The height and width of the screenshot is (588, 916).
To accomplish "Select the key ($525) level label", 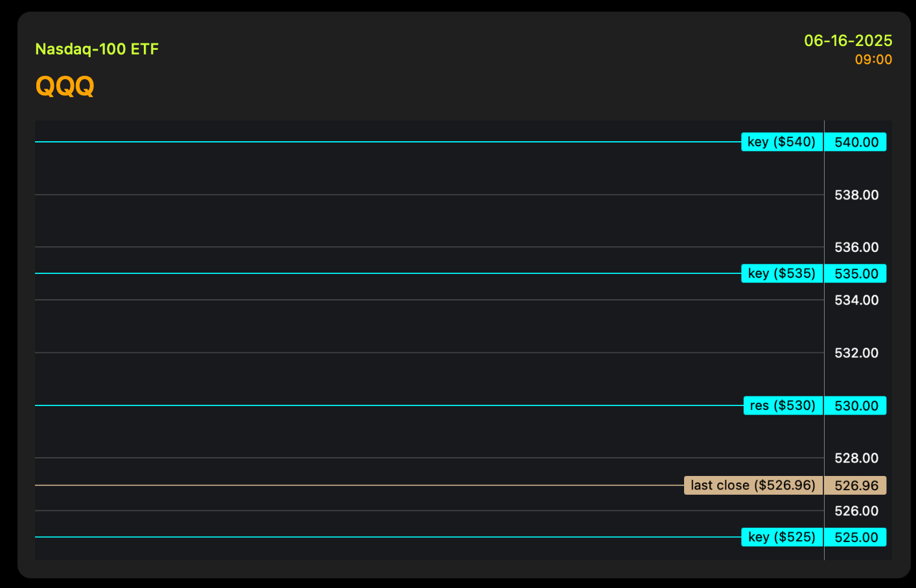I will coord(782,537).
